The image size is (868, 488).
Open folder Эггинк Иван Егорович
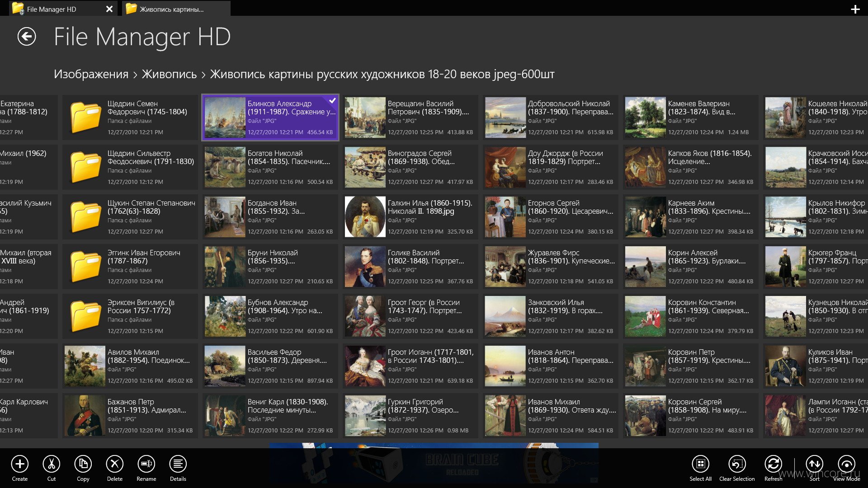tap(130, 267)
